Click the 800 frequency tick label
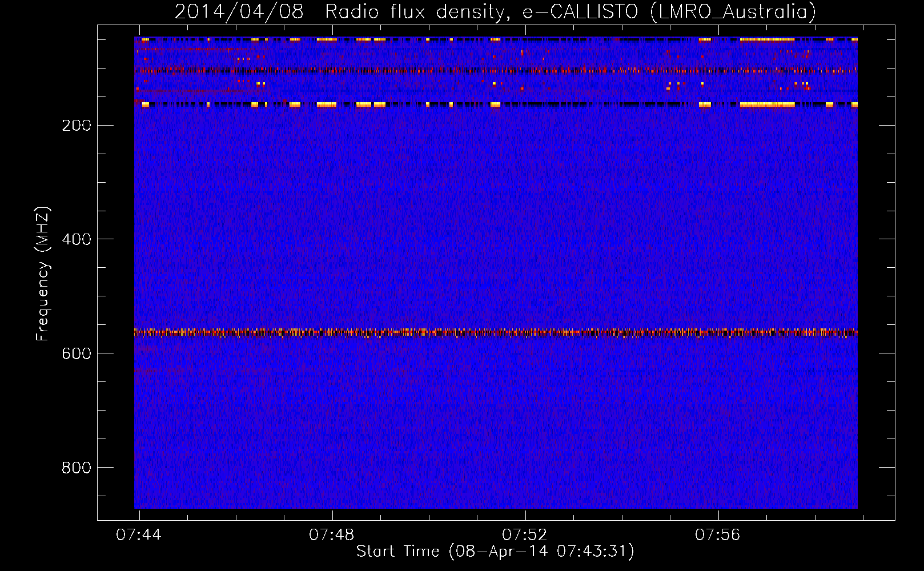 click(x=77, y=468)
